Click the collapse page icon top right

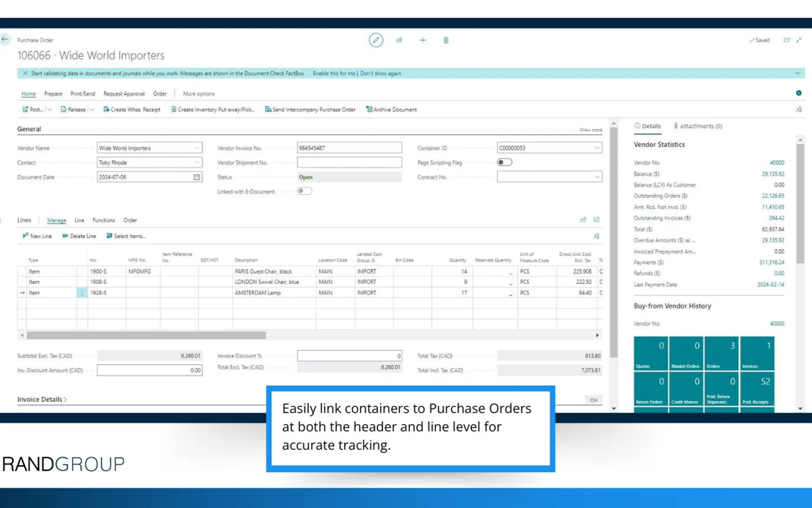coord(799,40)
